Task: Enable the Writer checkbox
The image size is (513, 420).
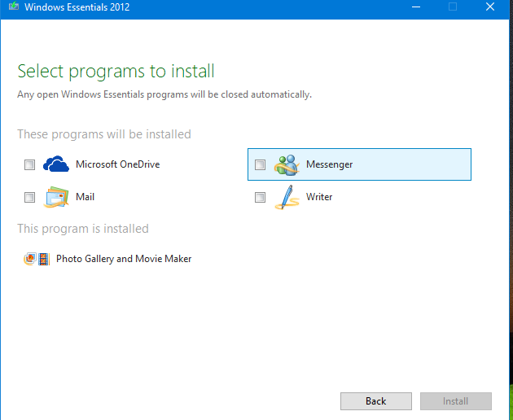Action: pos(260,197)
